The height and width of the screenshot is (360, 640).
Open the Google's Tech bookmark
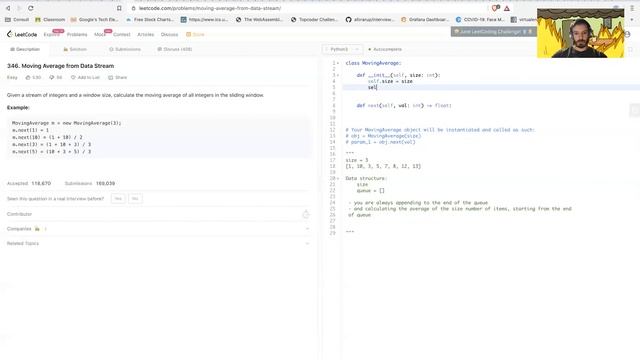(95, 20)
